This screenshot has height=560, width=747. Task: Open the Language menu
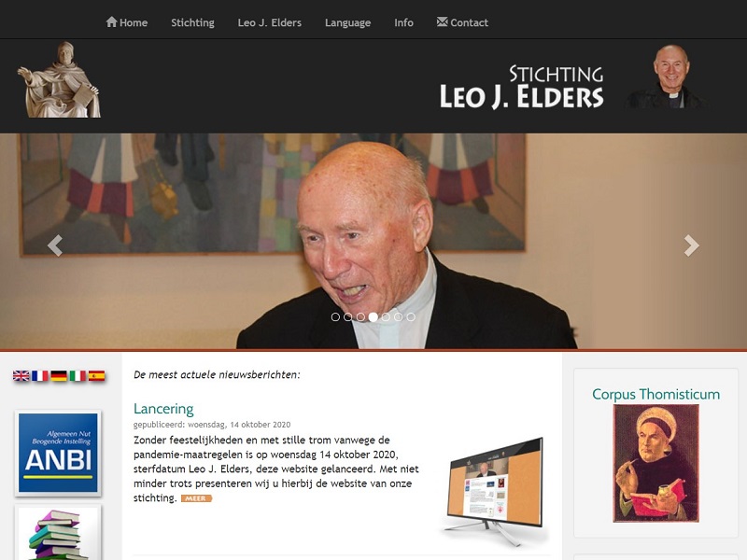click(347, 22)
